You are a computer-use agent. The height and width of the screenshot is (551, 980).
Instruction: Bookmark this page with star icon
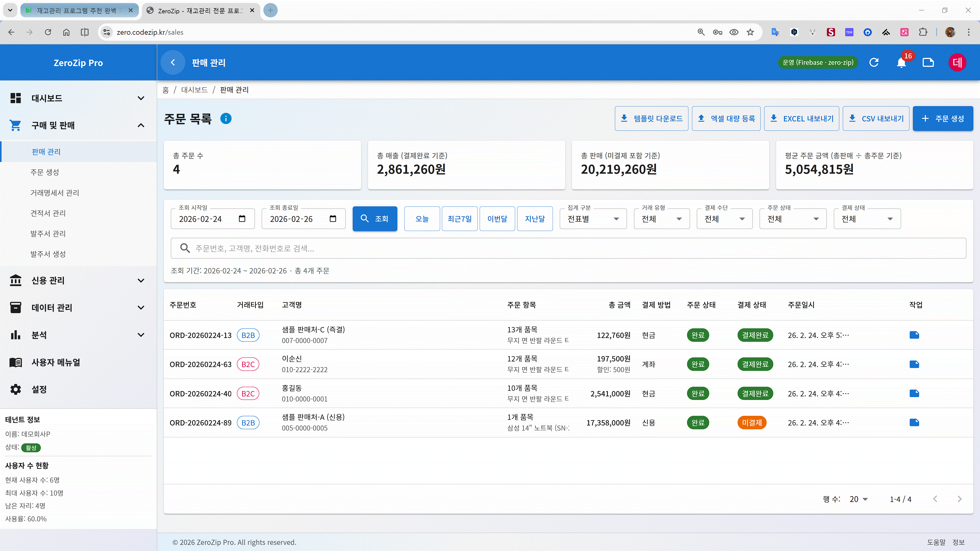[x=750, y=32]
